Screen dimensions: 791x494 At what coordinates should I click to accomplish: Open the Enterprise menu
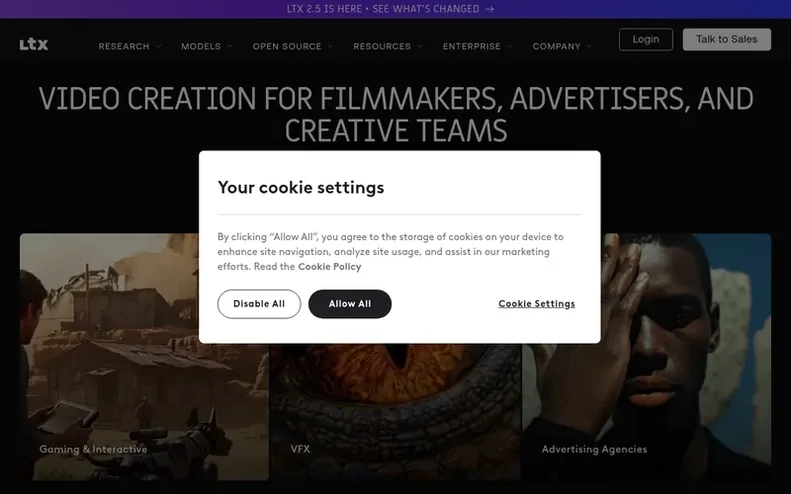pyautogui.click(x=472, y=46)
